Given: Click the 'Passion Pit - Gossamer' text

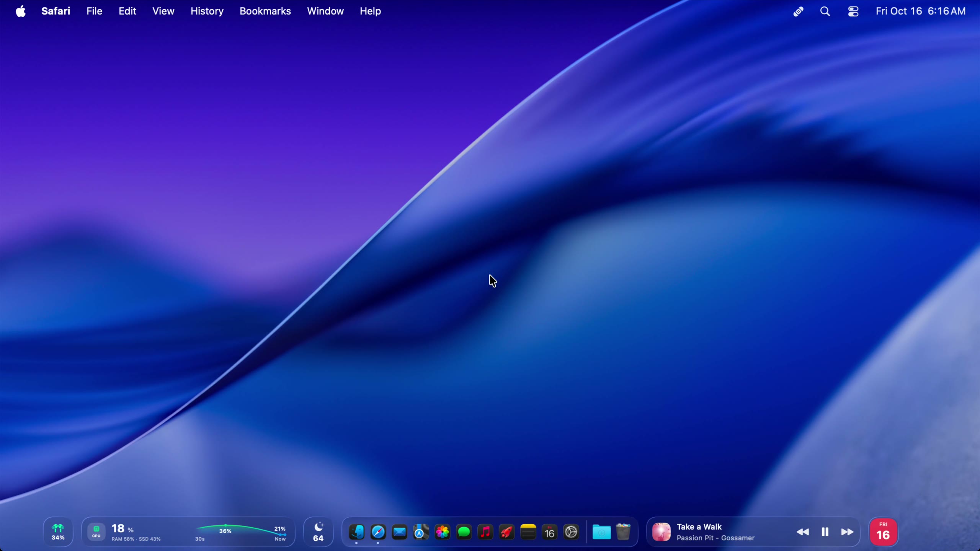Looking at the screenshot, I should click(715, 538).
